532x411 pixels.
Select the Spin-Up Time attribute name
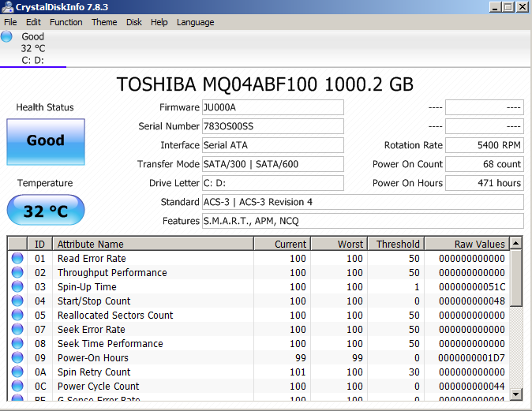coord(87,287)
